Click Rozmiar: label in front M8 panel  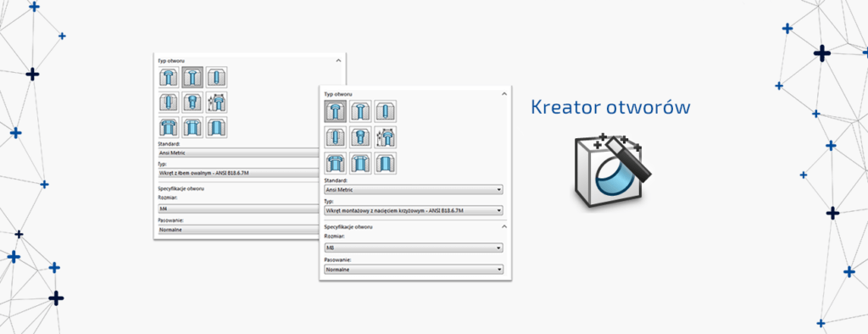tap(334, 237)
